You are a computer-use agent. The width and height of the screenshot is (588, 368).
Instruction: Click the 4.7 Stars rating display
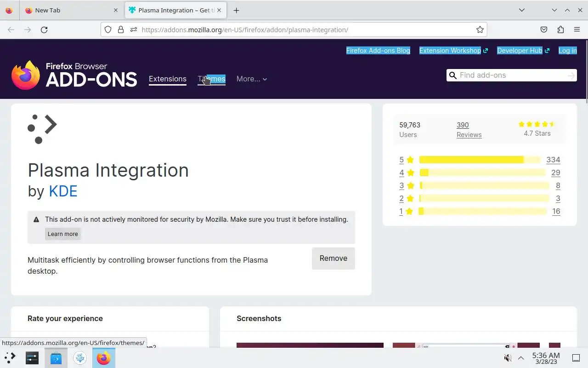pos(537,129)
